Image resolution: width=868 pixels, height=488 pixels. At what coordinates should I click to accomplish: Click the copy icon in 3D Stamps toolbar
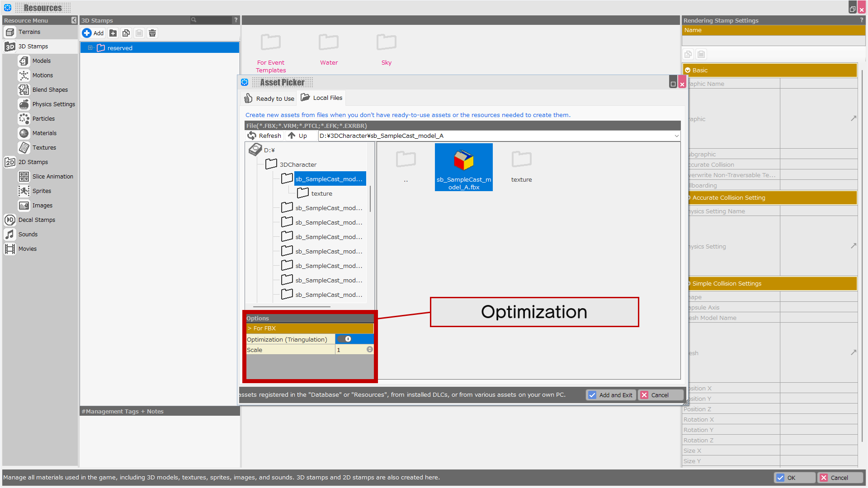pos(126,33)
